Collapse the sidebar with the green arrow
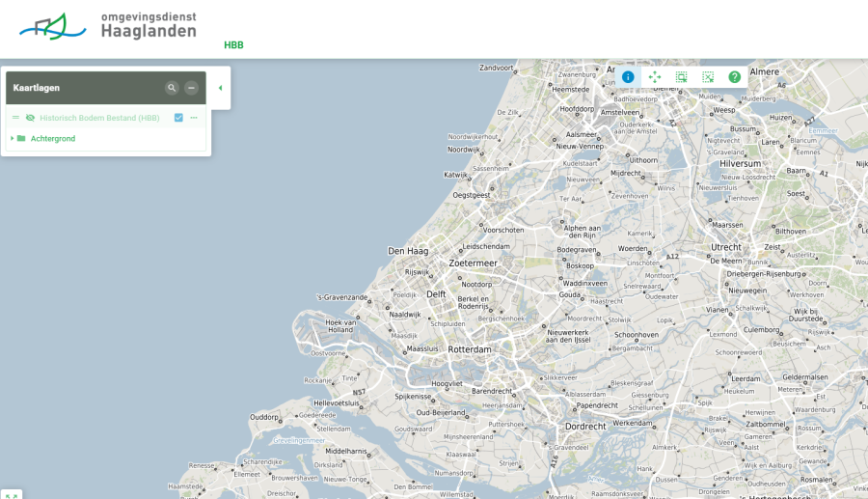Screen dimensions: 868x499 coord(220,88)
